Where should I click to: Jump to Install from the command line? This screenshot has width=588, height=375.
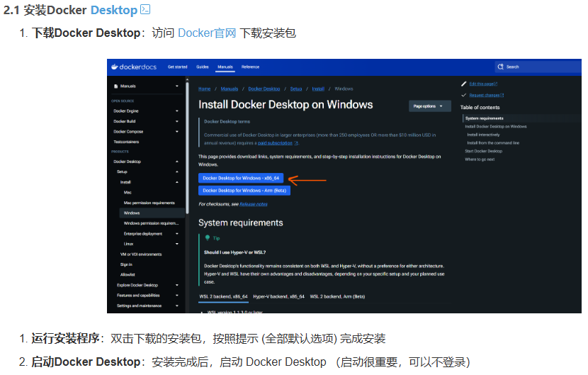[493, 143]
